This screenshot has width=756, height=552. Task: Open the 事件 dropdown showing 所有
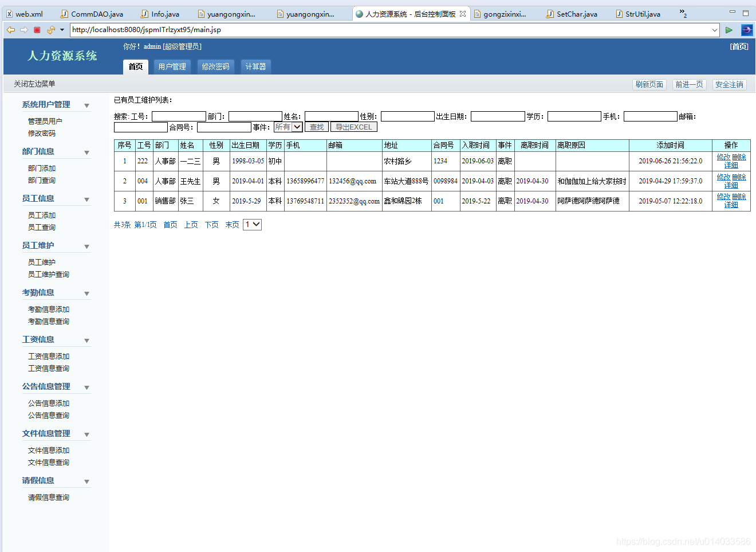[x=288, y=127]
